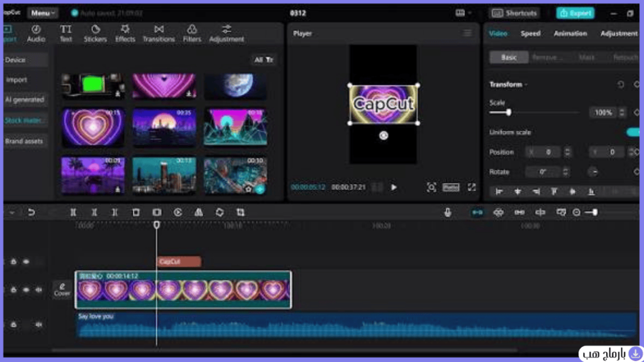Open the layout dropdown in title bar
Viewport: 644px width, 362px height.
click(x=463, y=13)
